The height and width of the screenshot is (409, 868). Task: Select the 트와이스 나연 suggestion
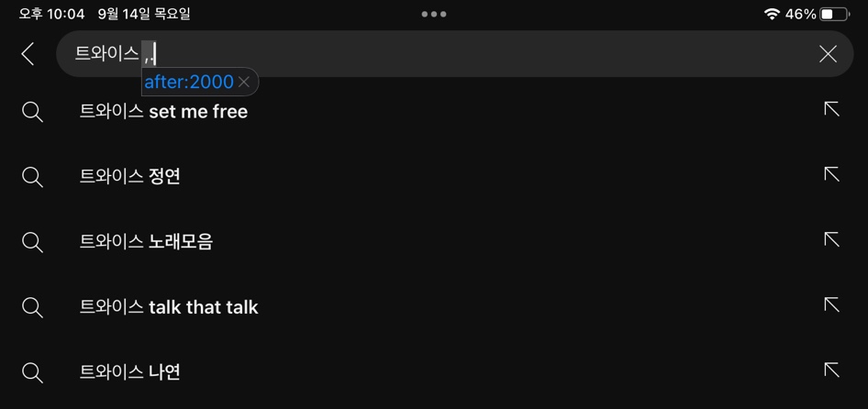[130, 372]
